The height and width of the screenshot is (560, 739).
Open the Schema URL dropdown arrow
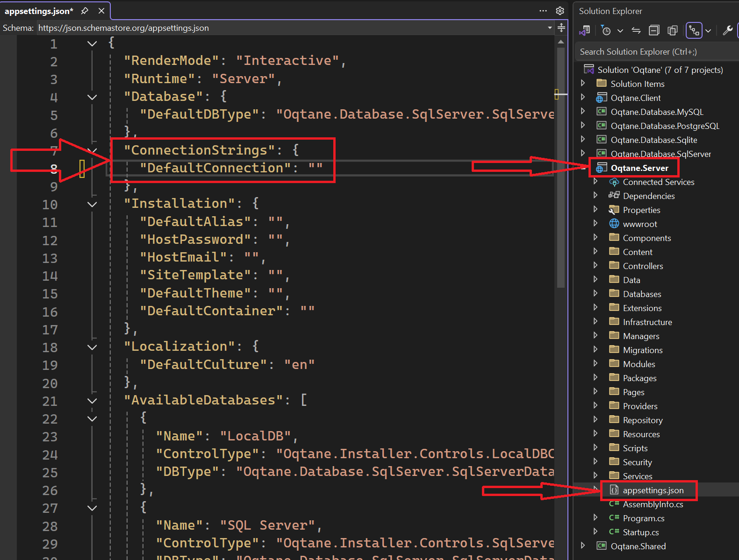pyautogui.click(x=550, y=28)
